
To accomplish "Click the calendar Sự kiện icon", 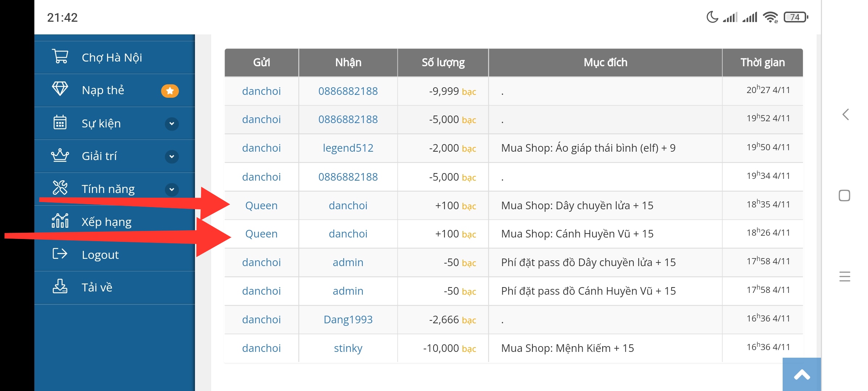I will [x=60, y=122].
